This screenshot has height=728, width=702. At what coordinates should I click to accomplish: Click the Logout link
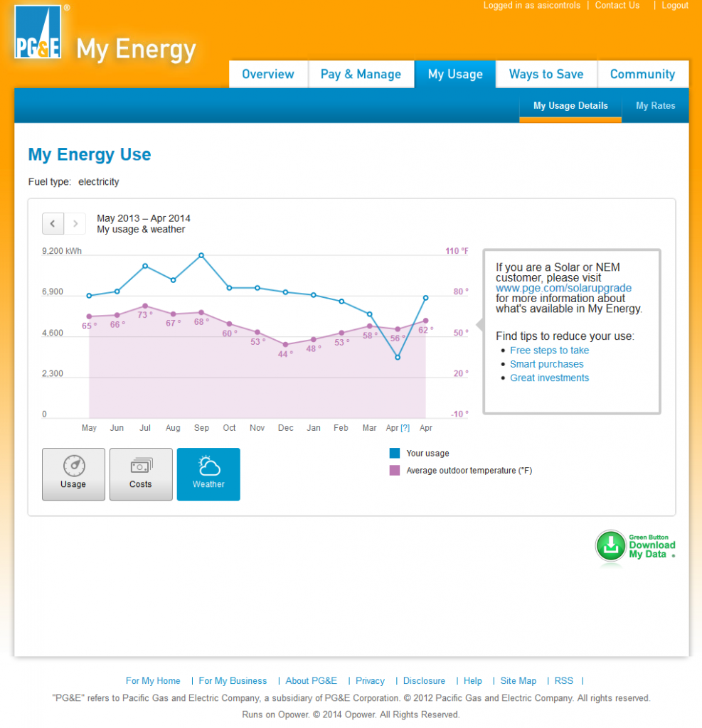point(674,6)
